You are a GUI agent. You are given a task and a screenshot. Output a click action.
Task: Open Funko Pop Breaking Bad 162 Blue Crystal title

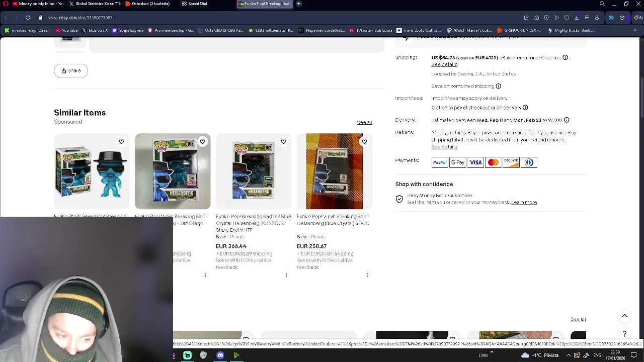(x=253, y=223)
